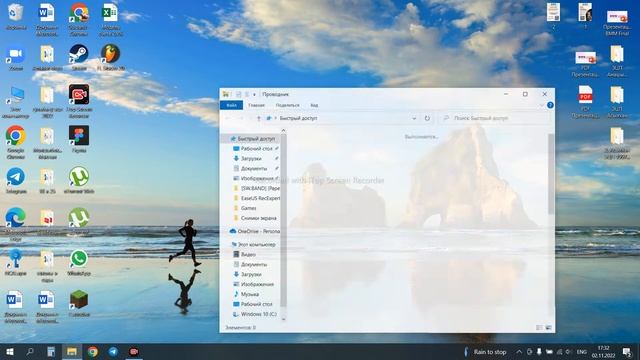Click the 'Rain to stop' weather widget

click(486, 351)
